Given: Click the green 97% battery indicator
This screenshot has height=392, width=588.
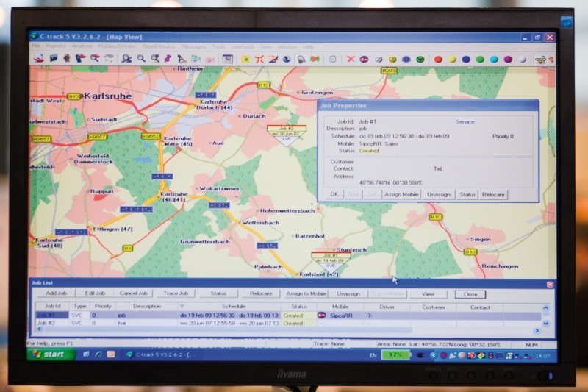Looking at the screenshot, I should [x=395, y=355].
